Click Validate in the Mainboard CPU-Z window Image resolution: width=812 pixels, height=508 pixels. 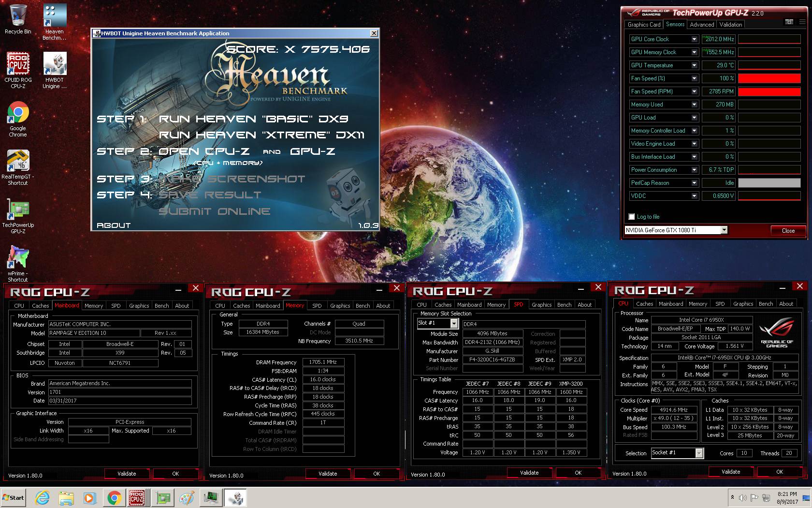127,474
